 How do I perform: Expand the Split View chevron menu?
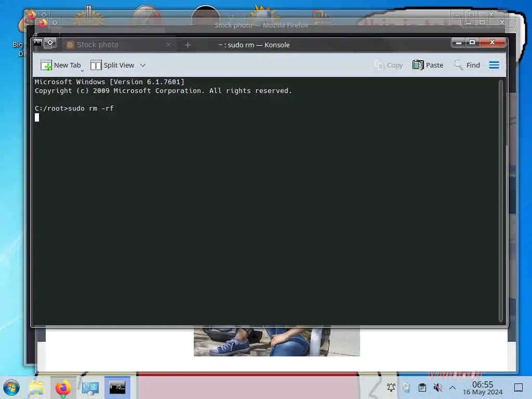[x=143, y=65]
